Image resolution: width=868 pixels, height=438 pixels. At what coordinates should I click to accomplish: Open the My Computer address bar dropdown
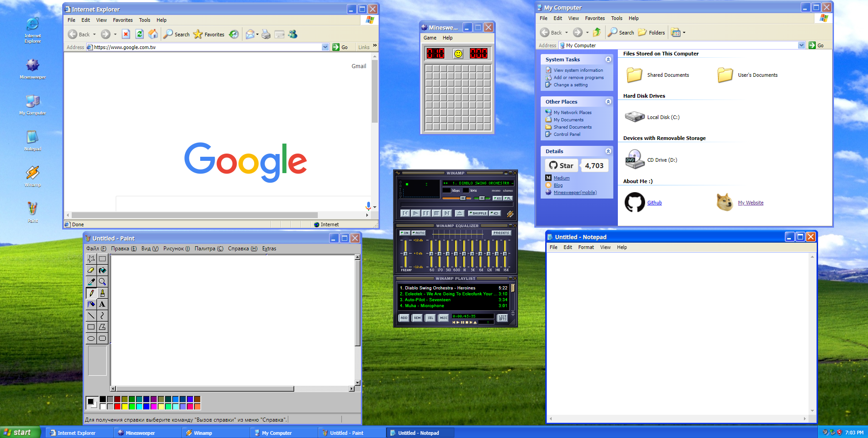[801, 45]
